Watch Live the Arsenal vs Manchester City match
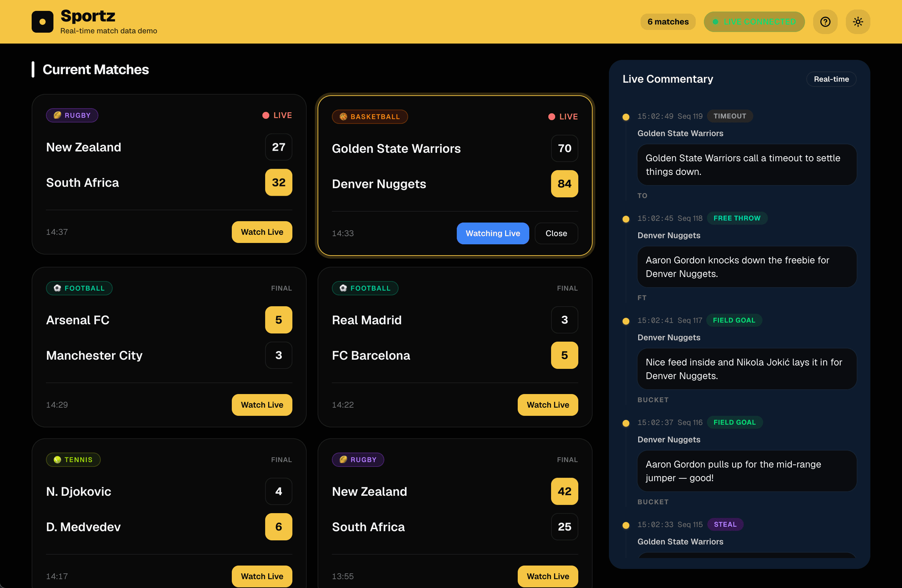The width and height of the screenshot is (902, 588). coord(262,405)
